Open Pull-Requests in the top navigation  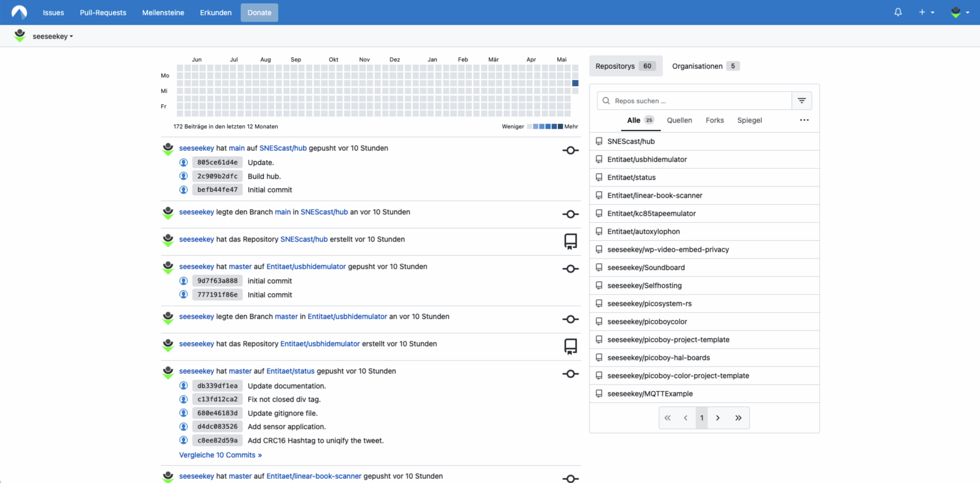tap(103, 13)
